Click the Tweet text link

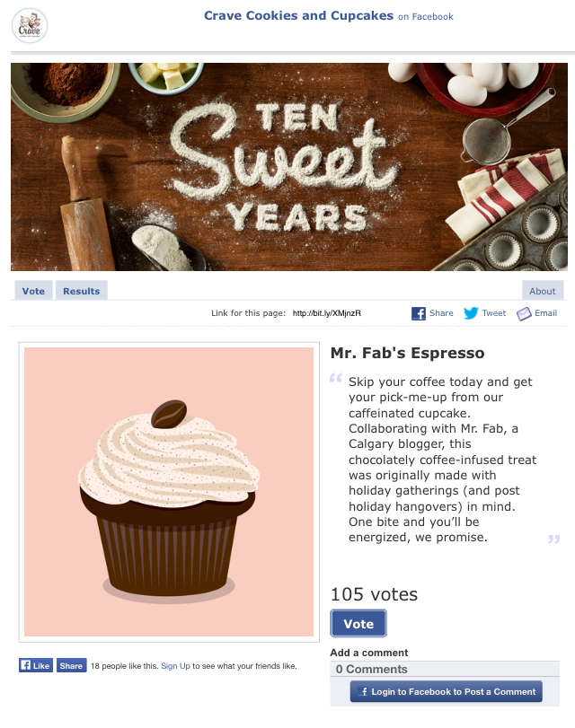tap(494, 313)
